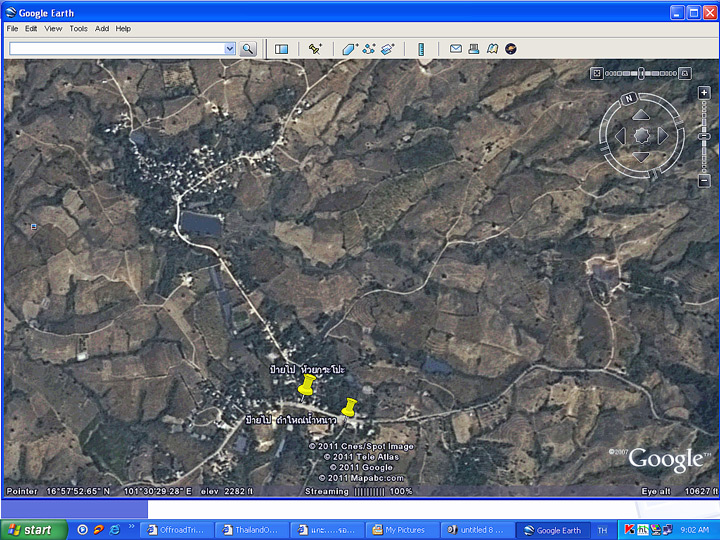
Task: Click the N north compass marker
Action: (629, 99)
